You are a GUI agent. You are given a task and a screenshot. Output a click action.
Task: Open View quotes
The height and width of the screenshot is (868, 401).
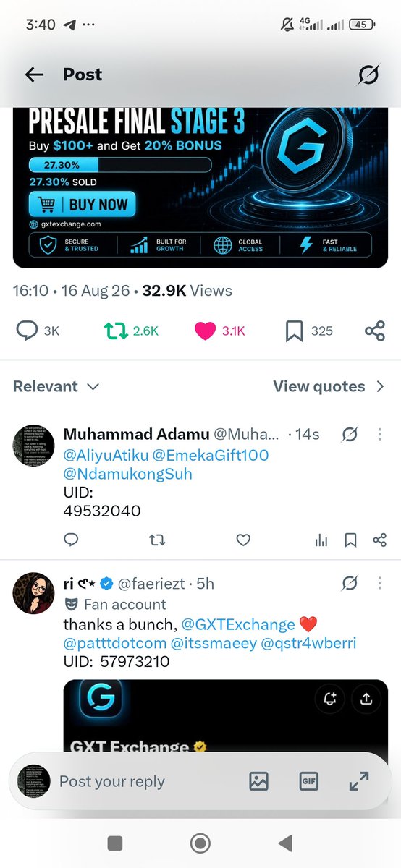coord(329,386)
